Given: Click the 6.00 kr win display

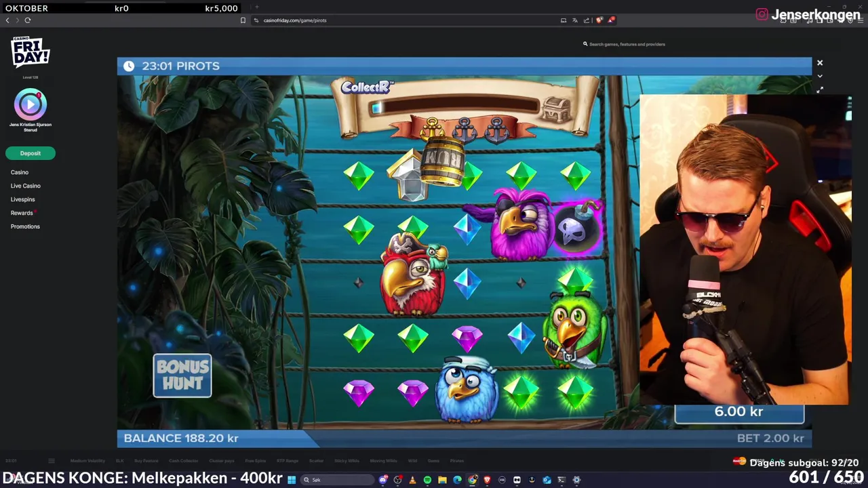Looking at the screenshot, I should click(x=739, y=412).
